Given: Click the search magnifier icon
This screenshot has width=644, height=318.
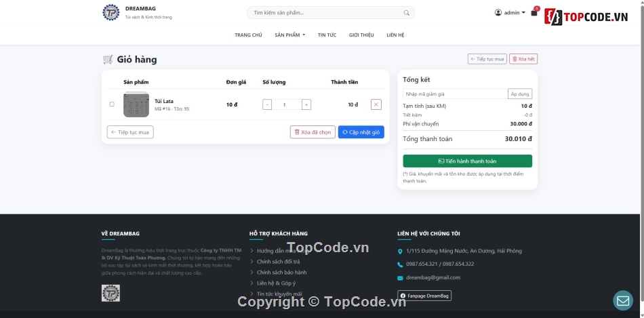Looking at the screenshot, I should tap(406, 13).
